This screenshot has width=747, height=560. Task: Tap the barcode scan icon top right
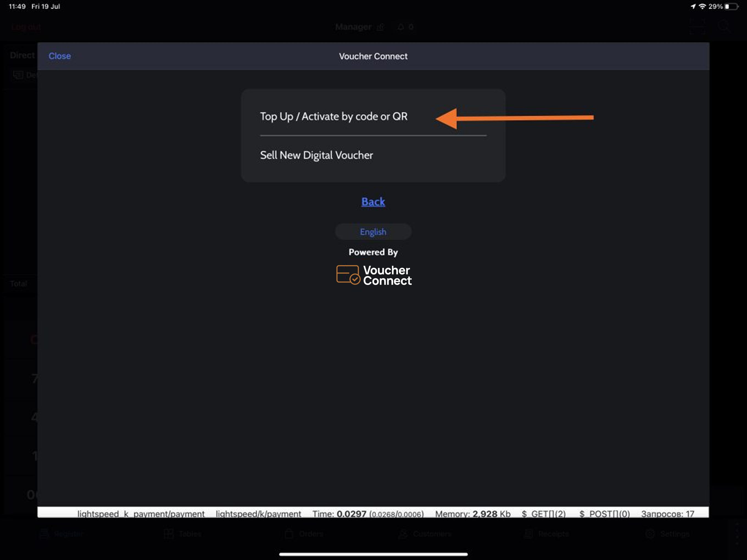pos(698,26)
